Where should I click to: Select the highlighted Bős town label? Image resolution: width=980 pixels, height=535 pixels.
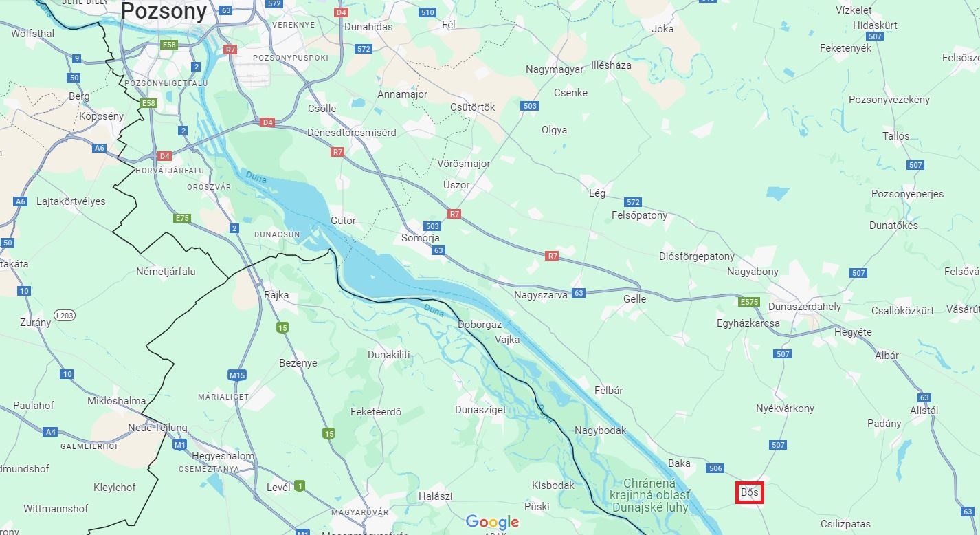(750, 493)
